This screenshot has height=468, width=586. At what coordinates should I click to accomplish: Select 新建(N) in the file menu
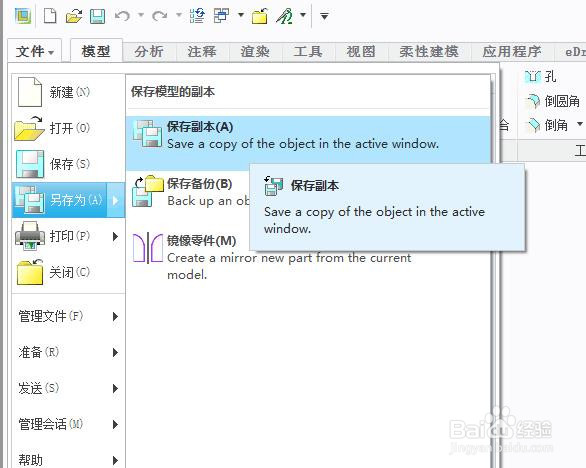point(68,92)
